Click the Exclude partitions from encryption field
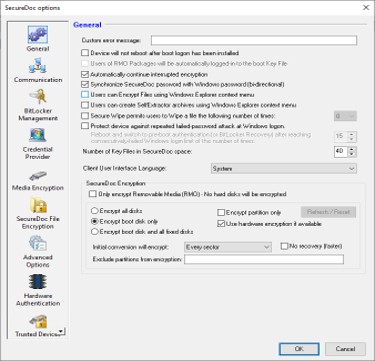Viewport: 375px width, 361px height. click(264, 259)
